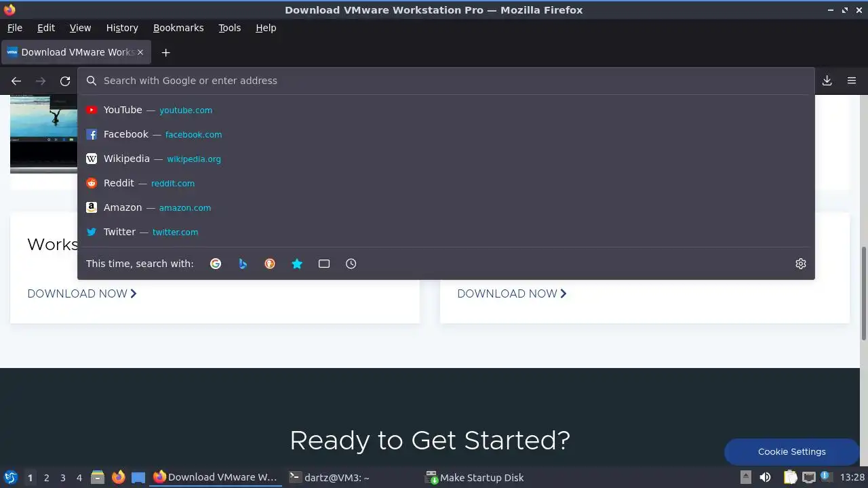Open a new tab with plus button

click(x=165, y=52)
